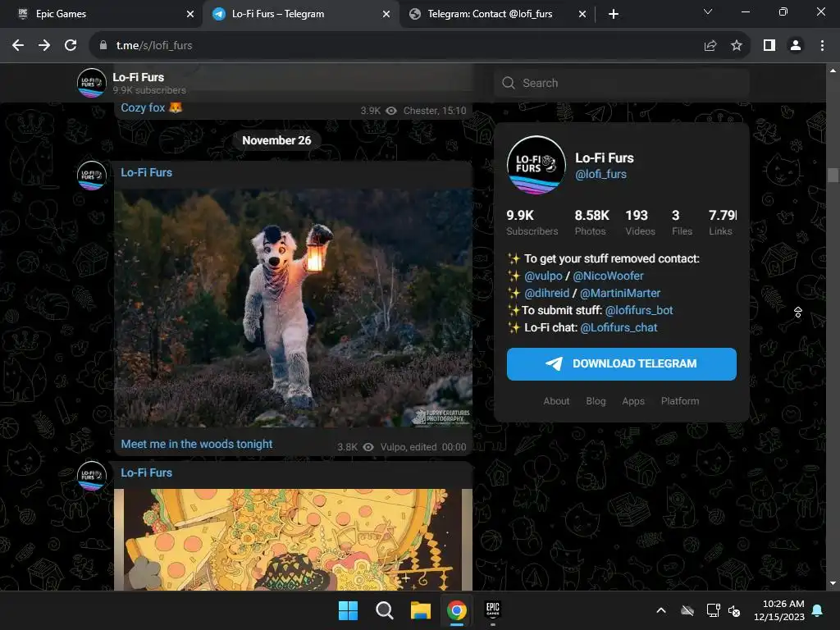
Task: Close the Telegram: Contact @lofi_furs tab
Action: tap(582, 14)
